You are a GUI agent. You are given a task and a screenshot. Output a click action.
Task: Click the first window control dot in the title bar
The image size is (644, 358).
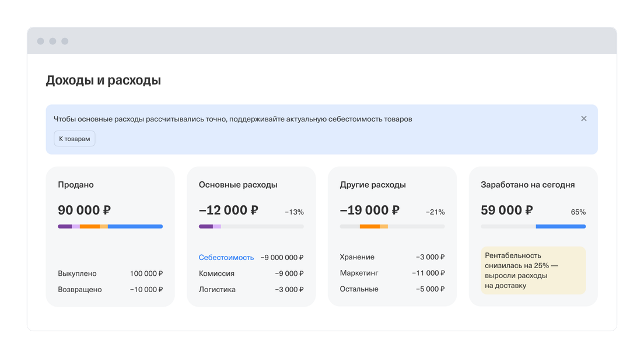click(x=40, y=41)
